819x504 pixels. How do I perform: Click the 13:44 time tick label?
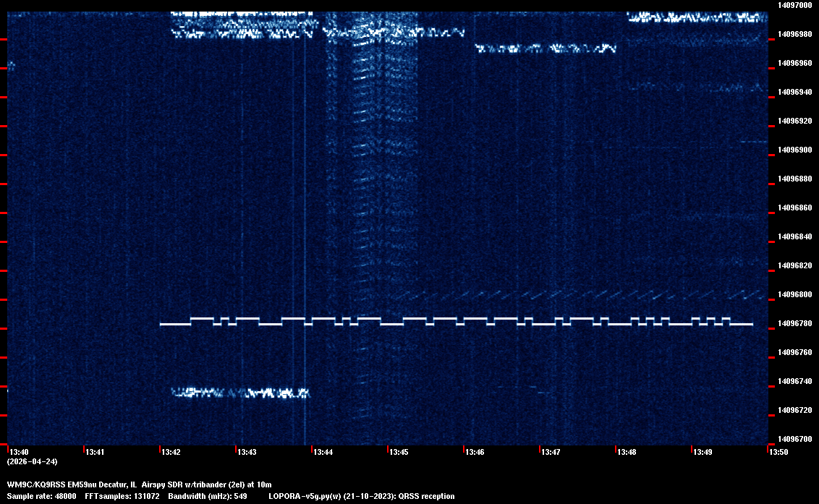(x=323, y=453)
